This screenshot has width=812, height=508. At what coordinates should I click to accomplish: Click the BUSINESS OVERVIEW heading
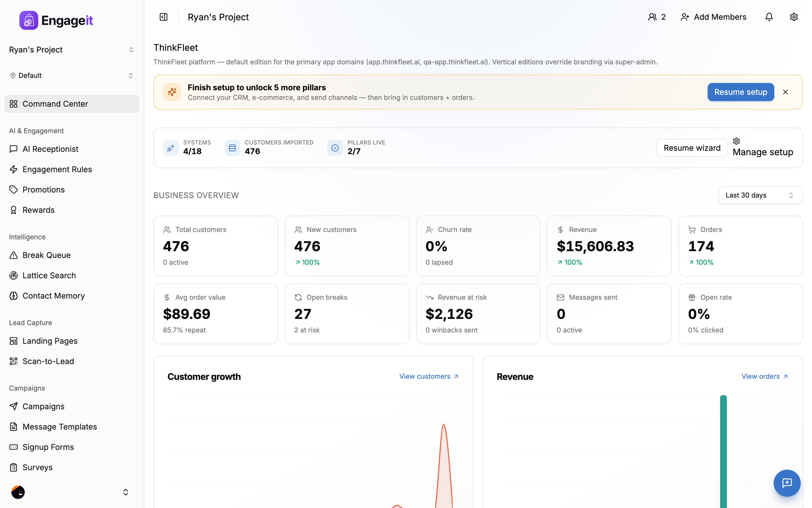(196, 195)
